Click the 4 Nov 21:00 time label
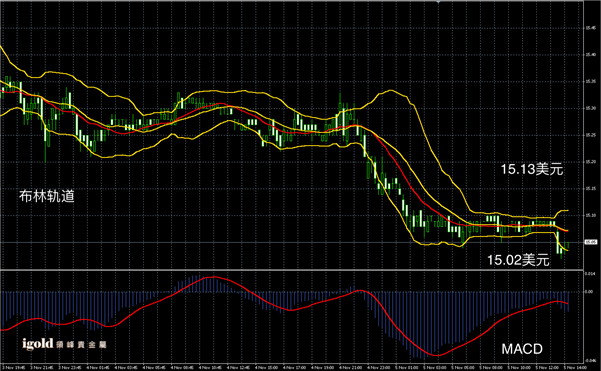The height and width of the screenshot is (371, 601). coord(351,368)
